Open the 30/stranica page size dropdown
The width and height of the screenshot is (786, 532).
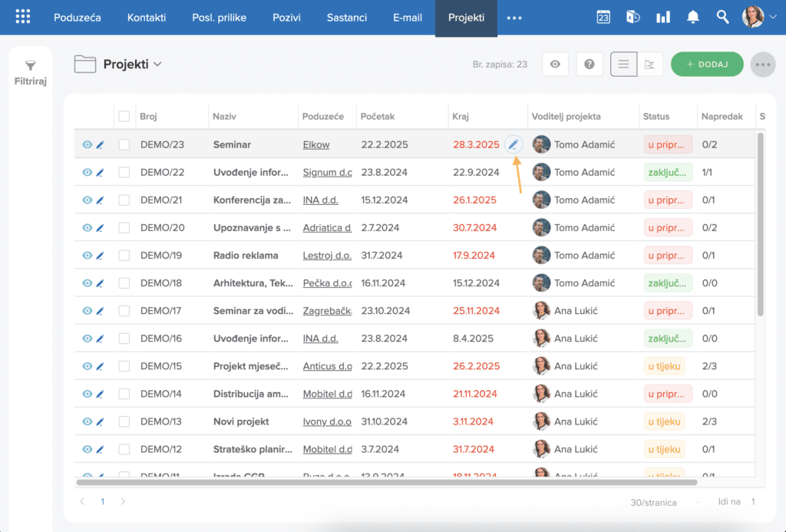[x=665, y=502]
